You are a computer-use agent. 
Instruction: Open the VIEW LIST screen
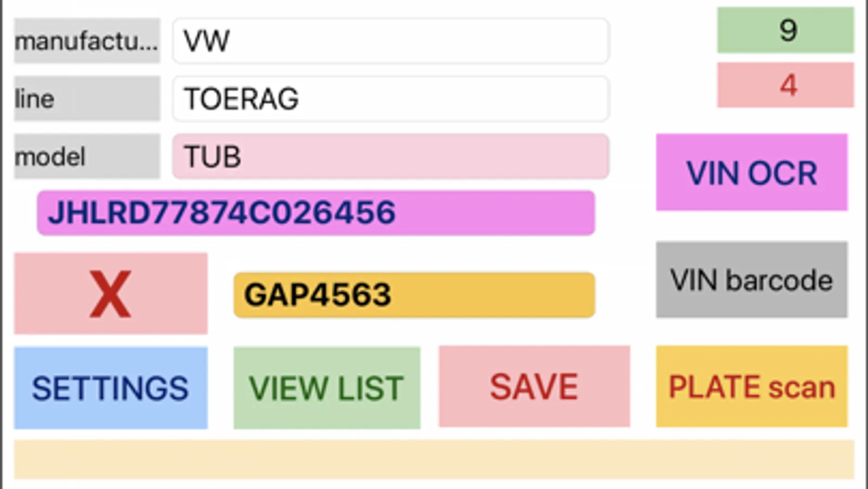click(327, 387)
